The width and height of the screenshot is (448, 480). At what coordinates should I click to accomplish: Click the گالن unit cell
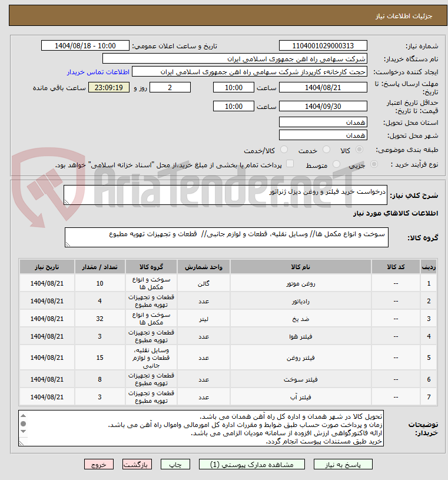[204, 283]
